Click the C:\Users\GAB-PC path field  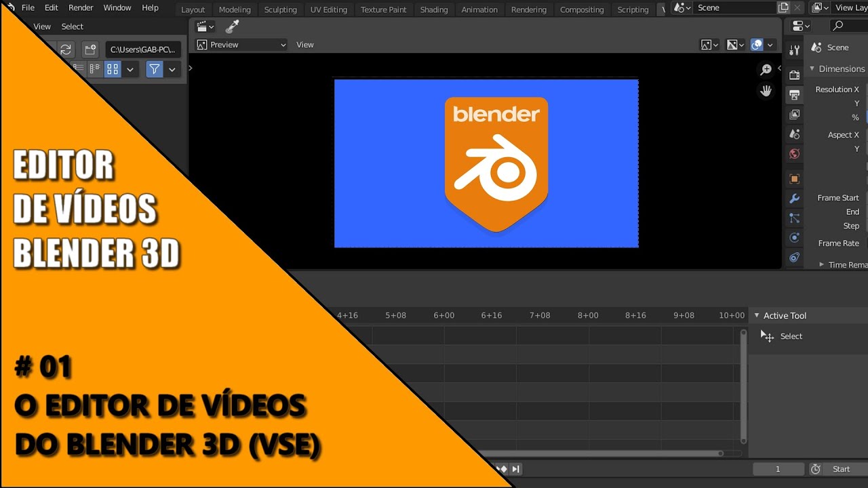(x=144, y=49)
